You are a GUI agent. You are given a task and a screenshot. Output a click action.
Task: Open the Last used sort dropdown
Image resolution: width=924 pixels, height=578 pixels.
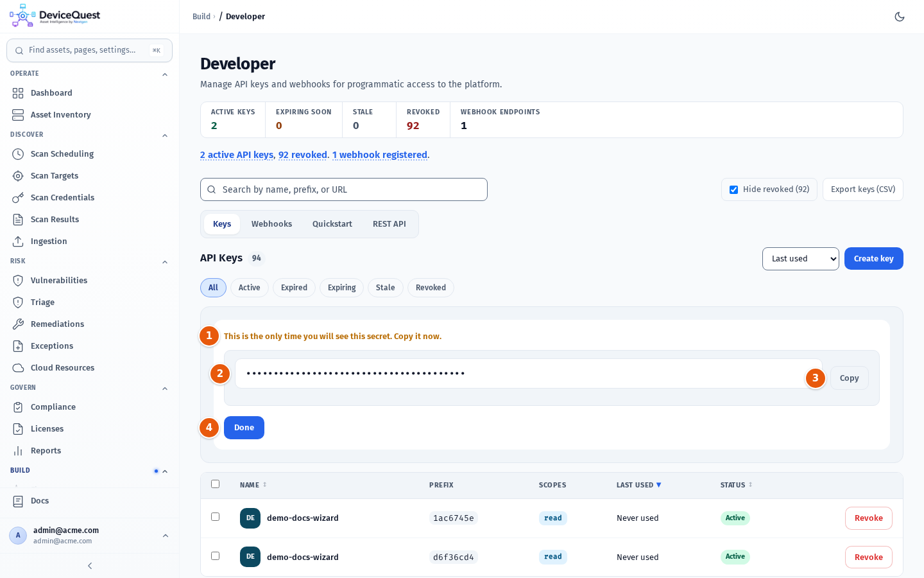[x=800, y=259]
